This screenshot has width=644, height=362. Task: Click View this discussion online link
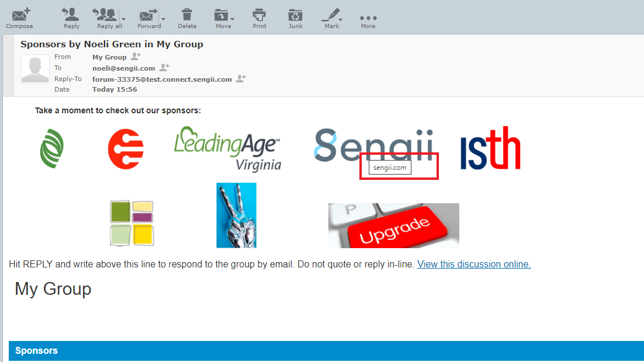474,264
